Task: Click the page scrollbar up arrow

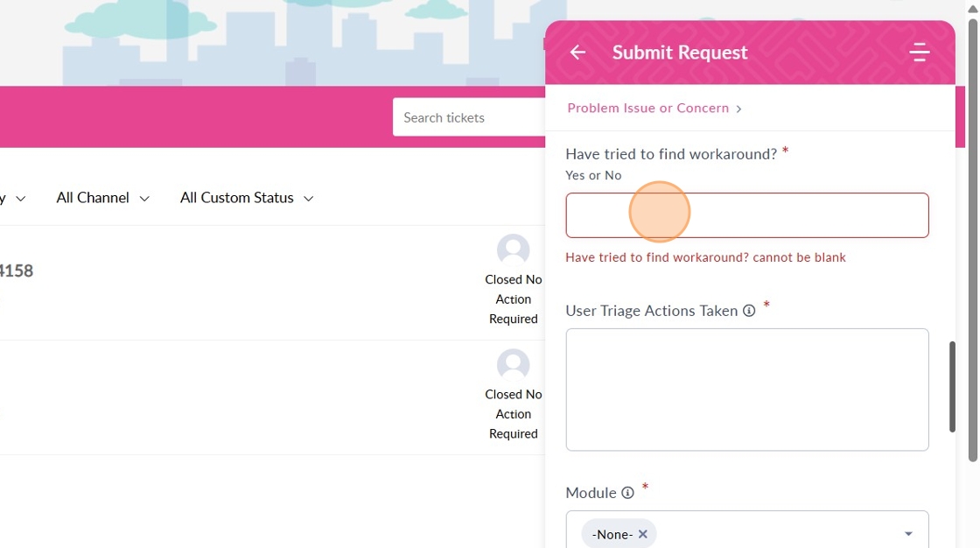Action: [972, 7]
